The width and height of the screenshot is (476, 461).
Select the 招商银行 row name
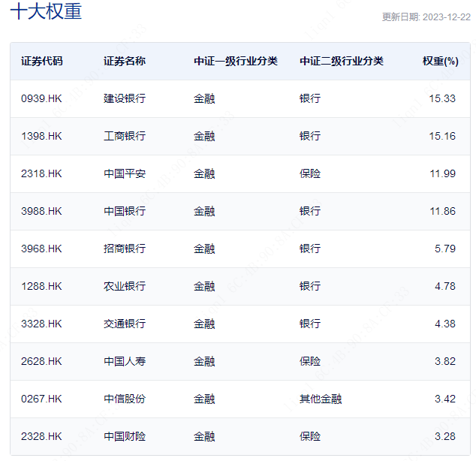(x=125, y=249)
